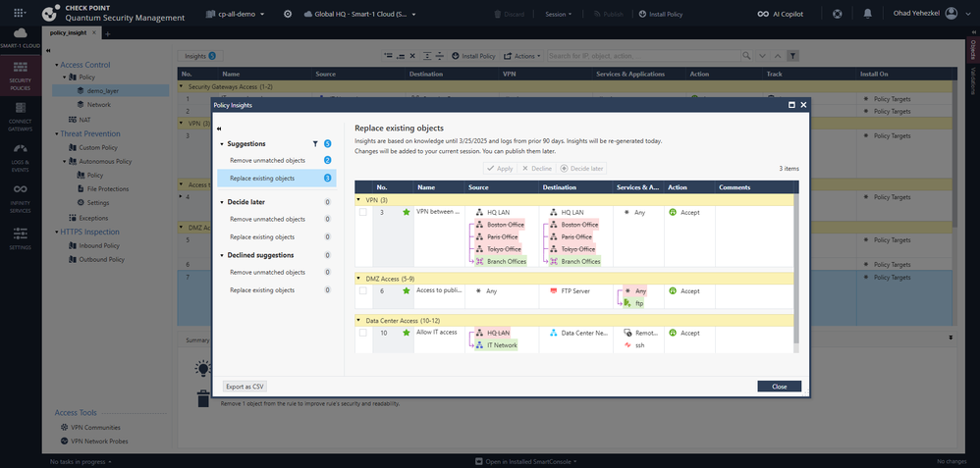The image size is (980, 468).
Task: Click the star icon on rule 10
Action: tap(407, 333)
